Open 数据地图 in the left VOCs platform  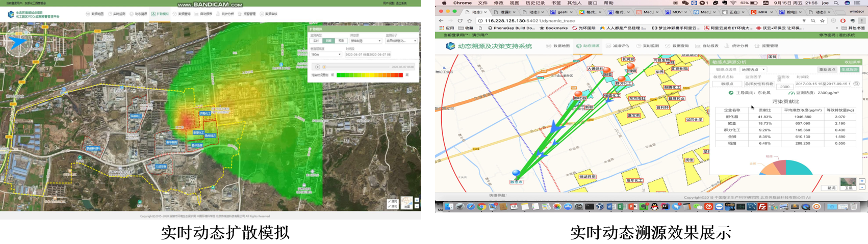click(95, 14)
